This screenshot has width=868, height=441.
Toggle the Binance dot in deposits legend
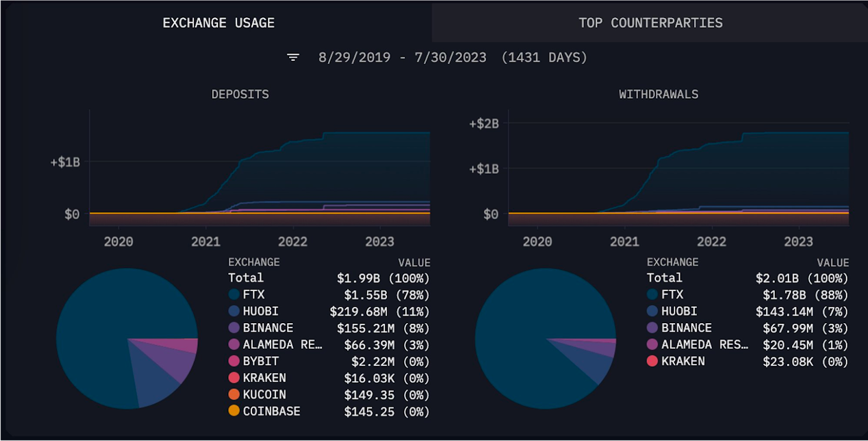234,327
